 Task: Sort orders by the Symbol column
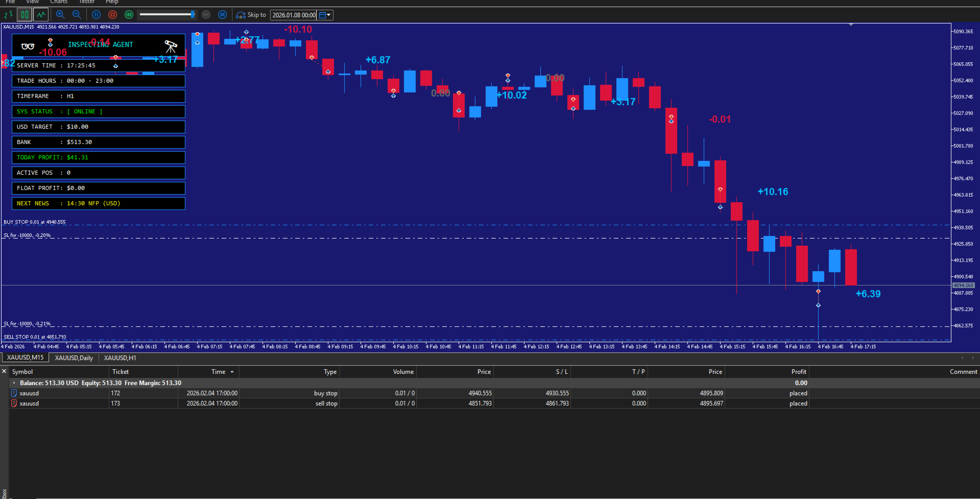click(x=59, y=372)
